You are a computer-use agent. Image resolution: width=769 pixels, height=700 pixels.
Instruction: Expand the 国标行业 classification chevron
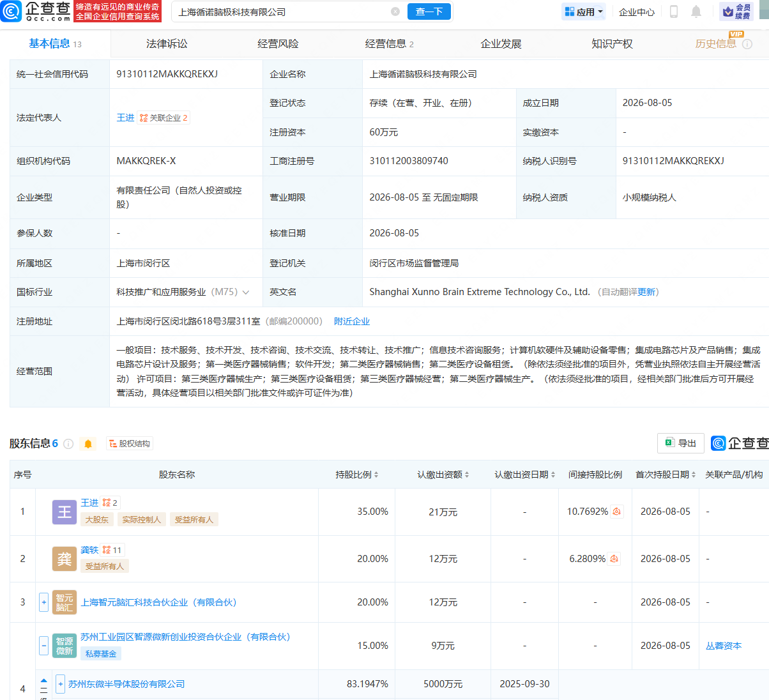tap(246, 293)
